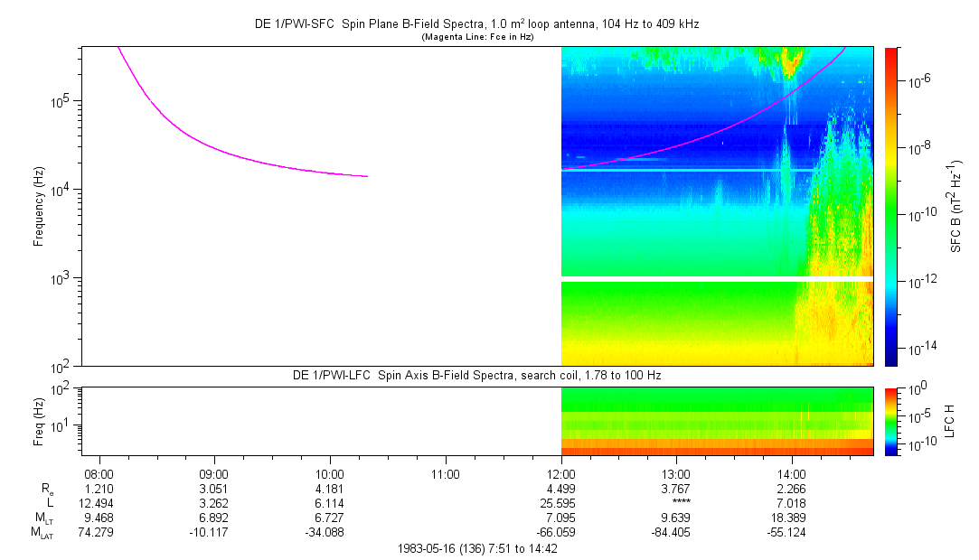Viewport: 979px width, 560px height.
Task: Click the 14:00 time tick label
Action: tap(792, 473)
